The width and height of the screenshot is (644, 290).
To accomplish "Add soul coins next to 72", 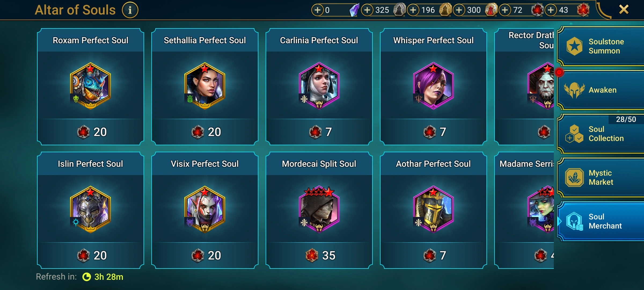I will click(505, 10).
